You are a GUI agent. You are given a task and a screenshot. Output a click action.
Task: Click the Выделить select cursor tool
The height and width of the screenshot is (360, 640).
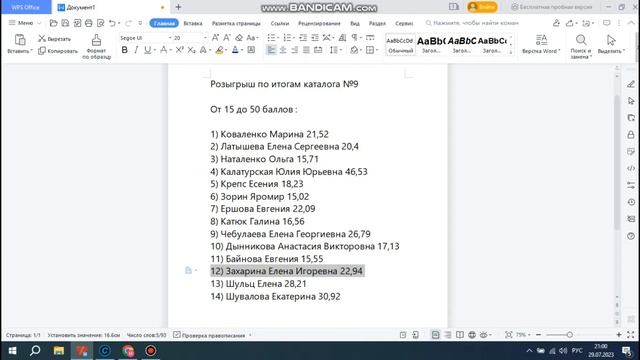(611, 44)
